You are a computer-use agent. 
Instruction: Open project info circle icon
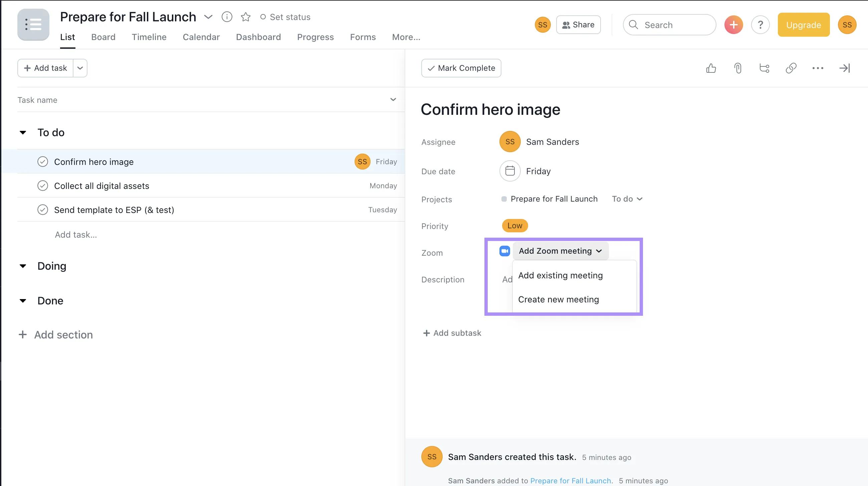click(227, 17)
